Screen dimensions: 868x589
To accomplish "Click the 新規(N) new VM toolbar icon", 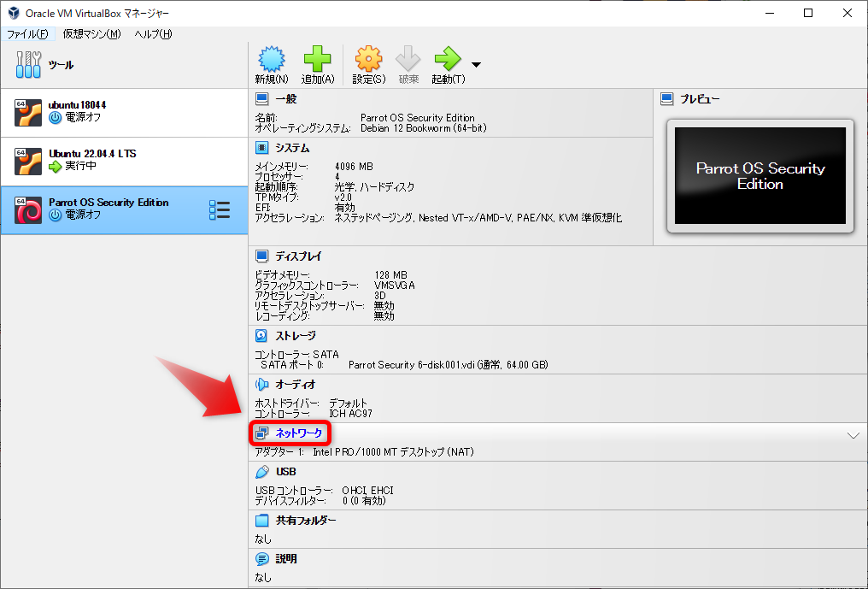I will pyautogui.click(x=272, y=59).
